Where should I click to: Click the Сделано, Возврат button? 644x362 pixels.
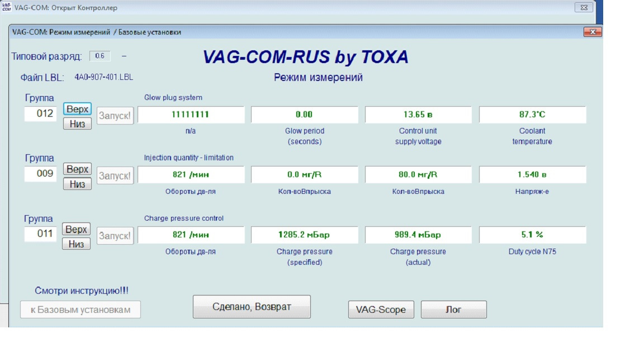click(x=252, y=307)
